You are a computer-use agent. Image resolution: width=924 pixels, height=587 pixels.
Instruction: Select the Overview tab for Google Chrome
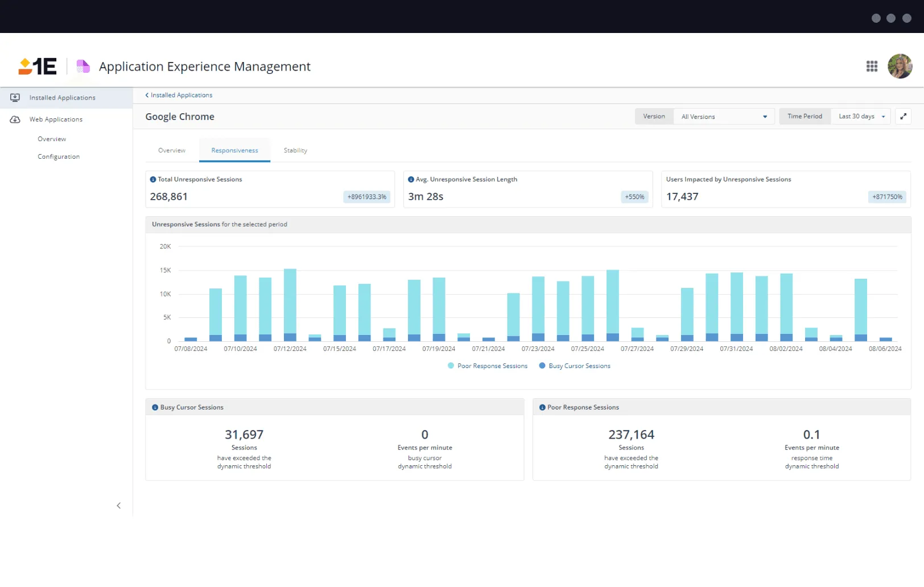[x=171, y=150]
